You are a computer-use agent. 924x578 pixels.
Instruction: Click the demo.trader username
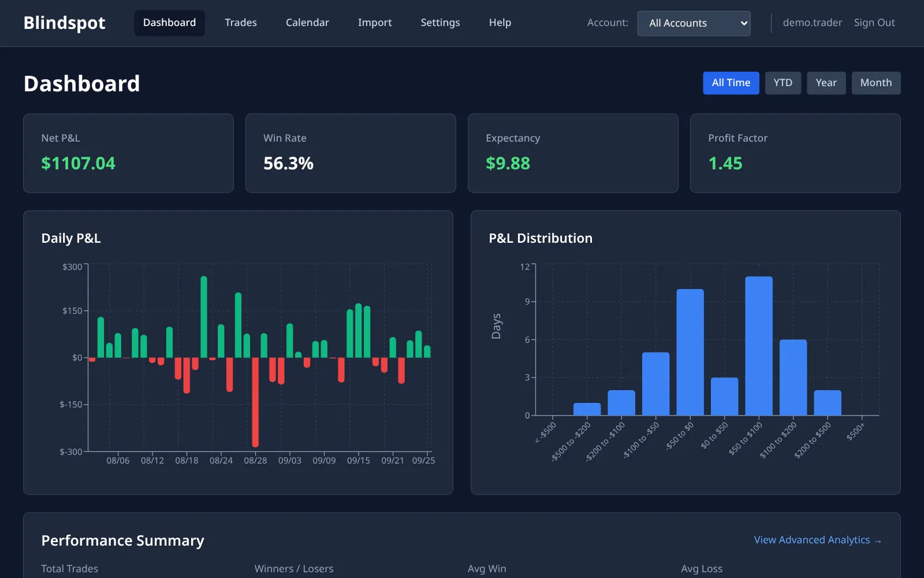tap(812, 23)
